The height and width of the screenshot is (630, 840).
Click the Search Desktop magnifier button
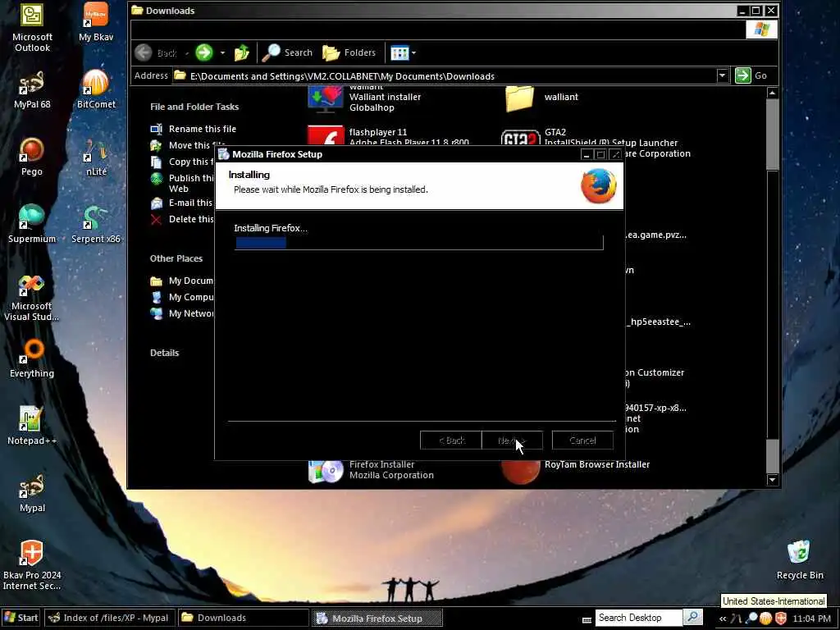[x=692, y=618]
